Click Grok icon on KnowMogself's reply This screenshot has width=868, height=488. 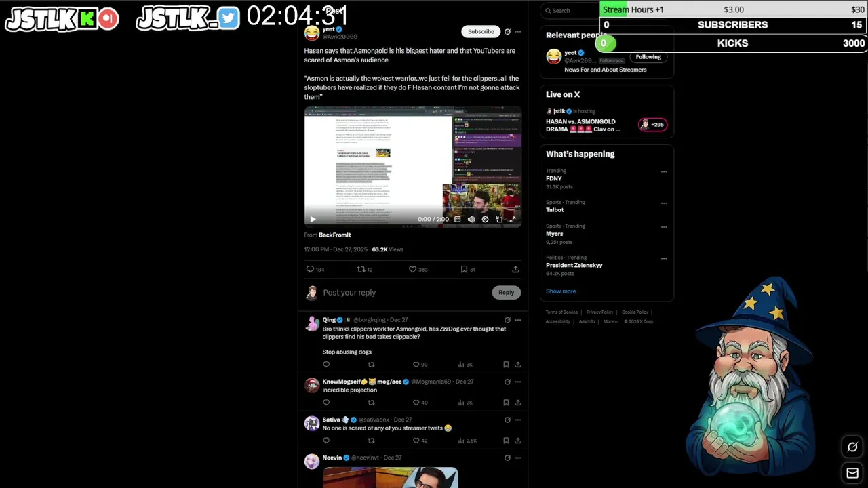pos(507,382)
